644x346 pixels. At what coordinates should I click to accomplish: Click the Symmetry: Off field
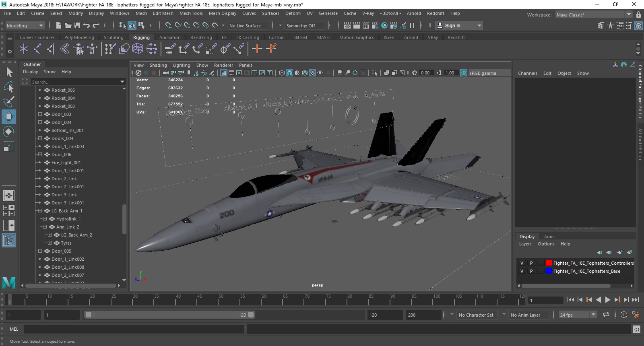pyautogui.click(x=305, y=25)
